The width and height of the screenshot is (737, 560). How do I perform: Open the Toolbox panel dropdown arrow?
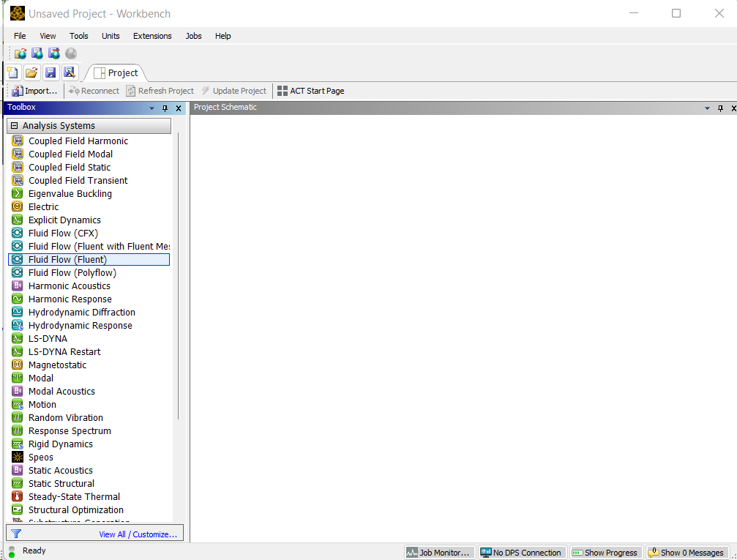(152, 108)
